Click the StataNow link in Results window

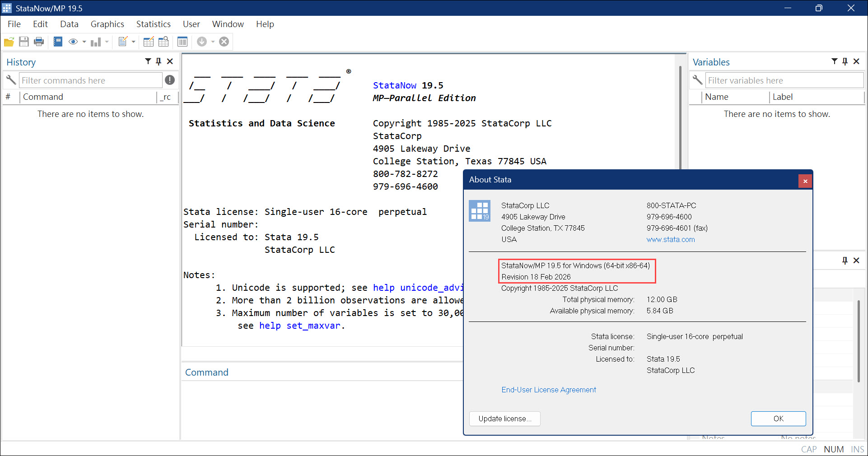tap(395, 85)
